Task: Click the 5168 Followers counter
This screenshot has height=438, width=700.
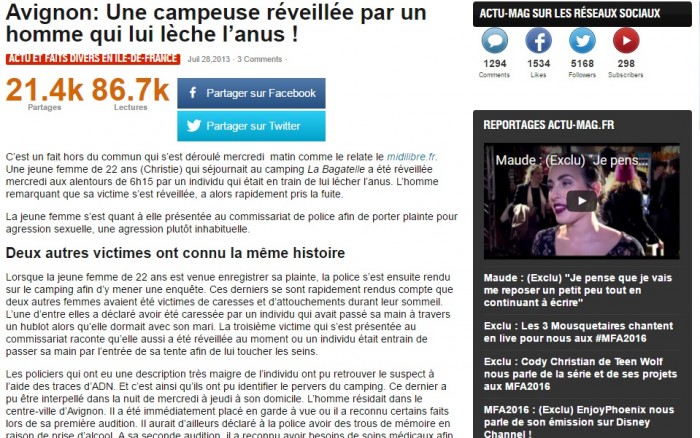Action: point(582,68)
